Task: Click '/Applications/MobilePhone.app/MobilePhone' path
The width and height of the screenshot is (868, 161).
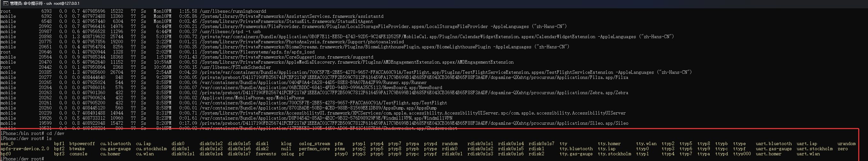Action: pyautogui.click(x=252, y=98)
